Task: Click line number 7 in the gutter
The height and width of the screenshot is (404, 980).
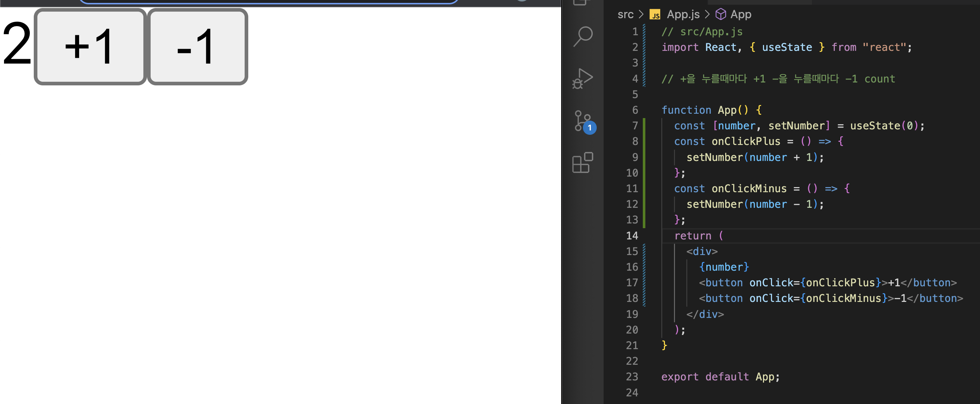Action: [x=635, y=126]
